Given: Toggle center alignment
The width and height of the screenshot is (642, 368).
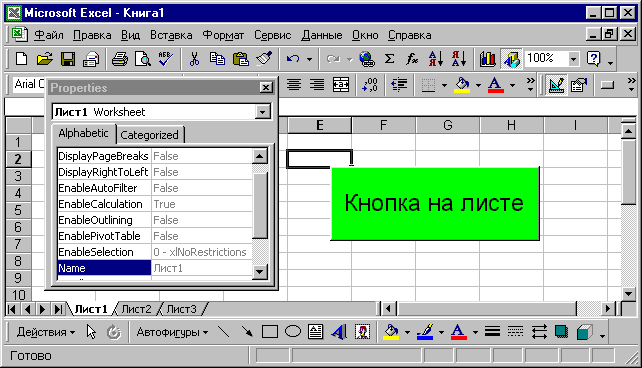Looking at the screenshot, I should coord(294,85).
